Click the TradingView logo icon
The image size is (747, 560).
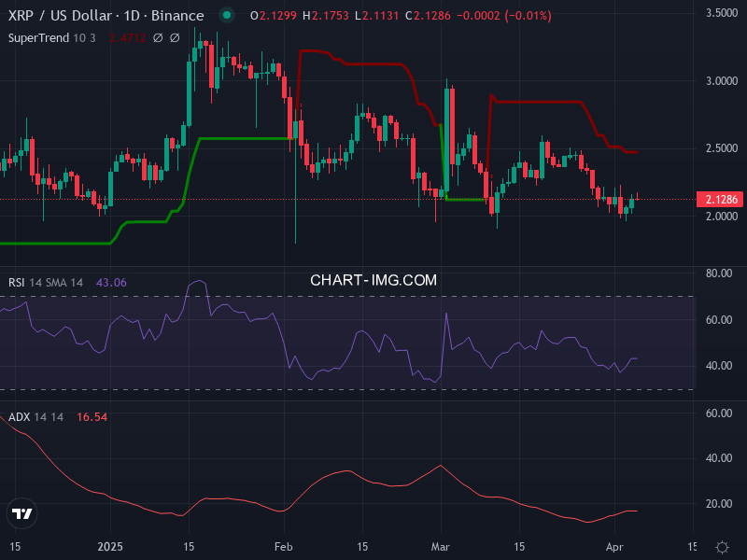pos(21,513)
